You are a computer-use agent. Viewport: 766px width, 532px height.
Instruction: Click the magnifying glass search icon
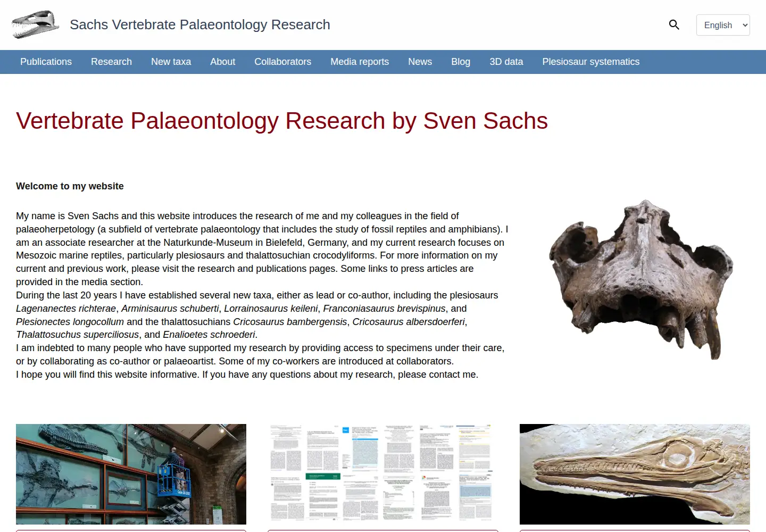(674, 25)
